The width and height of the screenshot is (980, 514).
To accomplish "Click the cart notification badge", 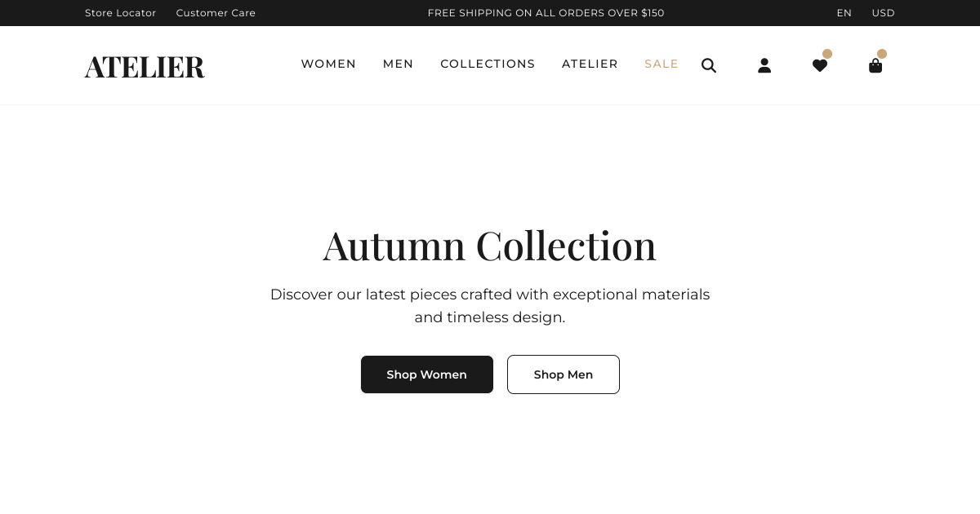I will pyautogui.click(x=882, y=54).
